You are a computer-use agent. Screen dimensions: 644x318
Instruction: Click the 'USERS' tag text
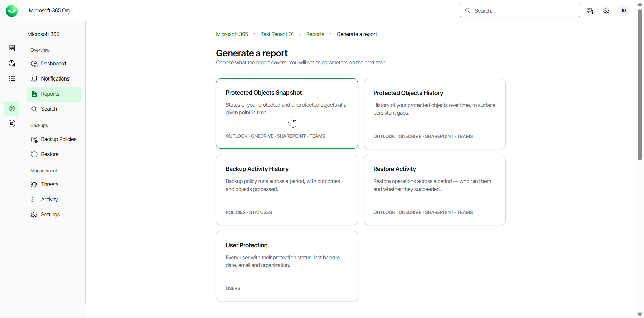(233, 288)
